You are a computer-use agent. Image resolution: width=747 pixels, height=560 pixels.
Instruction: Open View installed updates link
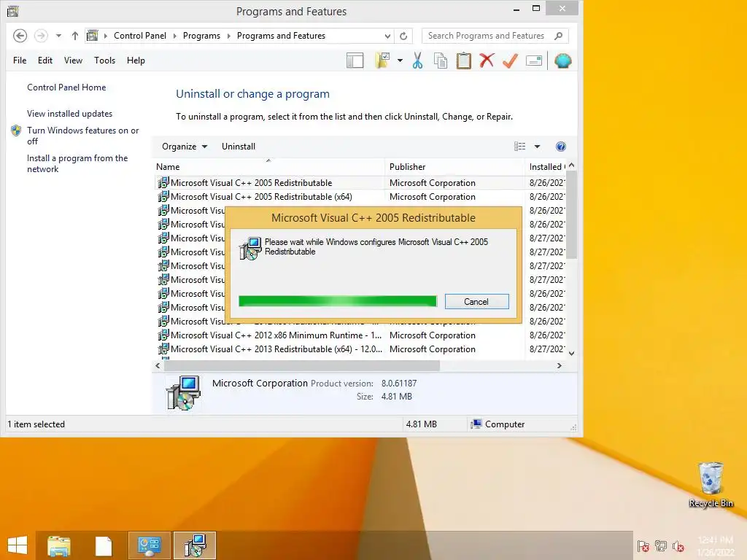(x=69, y=114)
